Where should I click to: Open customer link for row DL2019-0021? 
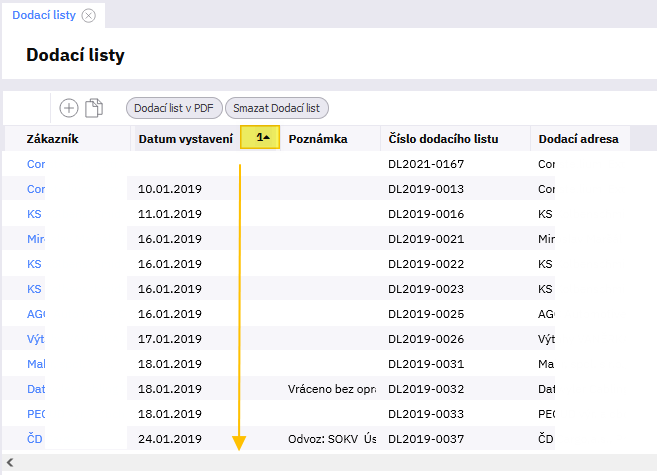(x=35, y=239)
